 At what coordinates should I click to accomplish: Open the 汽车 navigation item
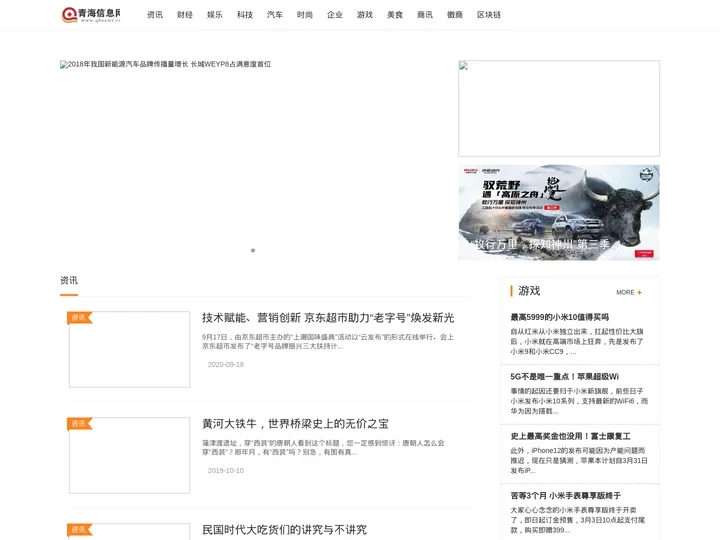pos(275,15)
